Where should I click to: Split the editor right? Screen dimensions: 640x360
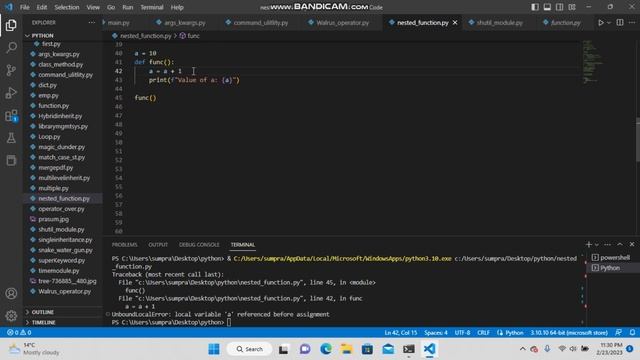pyautogui.click(x=620, y=23)
